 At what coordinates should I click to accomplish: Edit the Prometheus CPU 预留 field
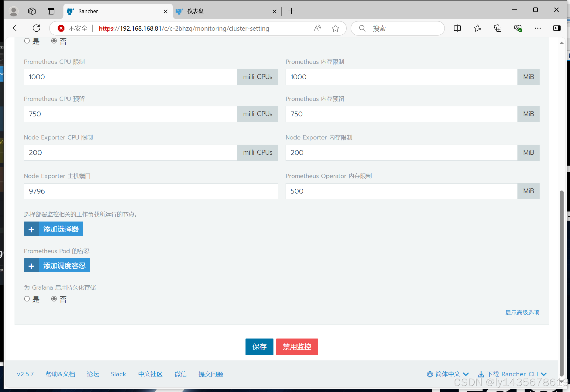pyautogui.click(x=131, y=114)
